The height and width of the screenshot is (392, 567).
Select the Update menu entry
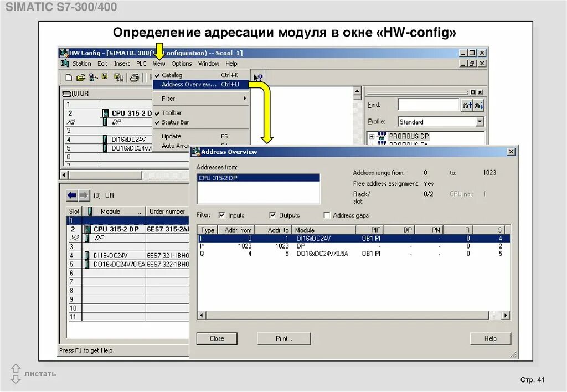coord(200,136)
